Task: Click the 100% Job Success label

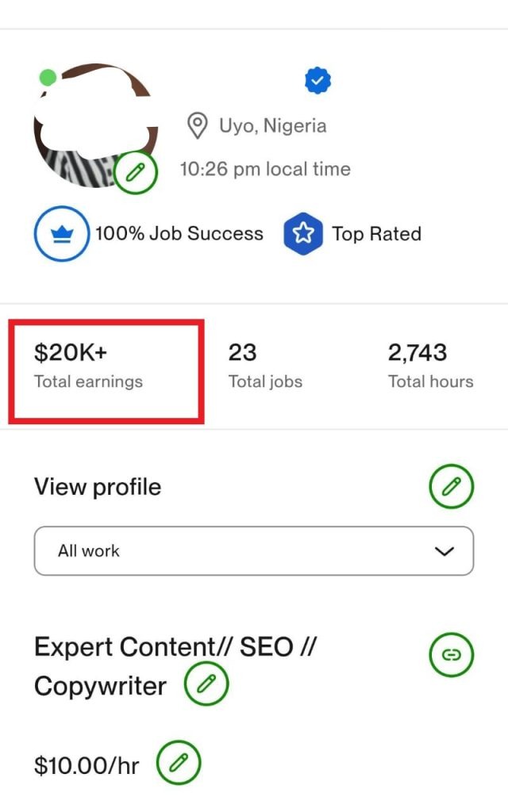Action: pyautogui.click(x=179, y=234)
